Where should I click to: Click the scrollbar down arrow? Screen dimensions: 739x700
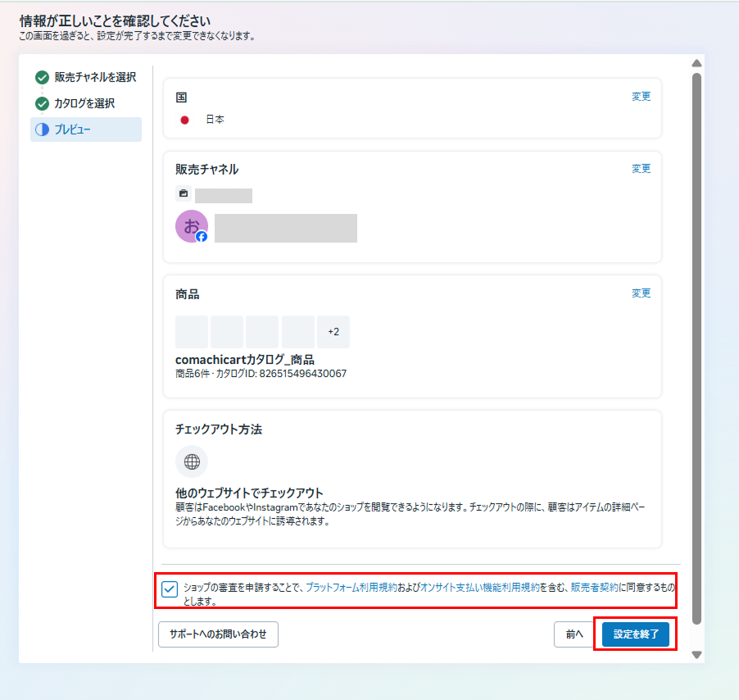[x=696, y=654]
